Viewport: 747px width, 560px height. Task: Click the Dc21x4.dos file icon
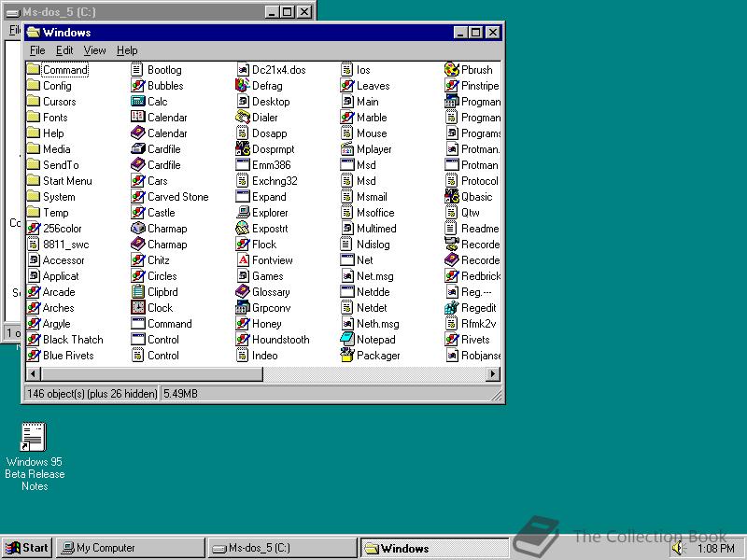coord(242,69)
